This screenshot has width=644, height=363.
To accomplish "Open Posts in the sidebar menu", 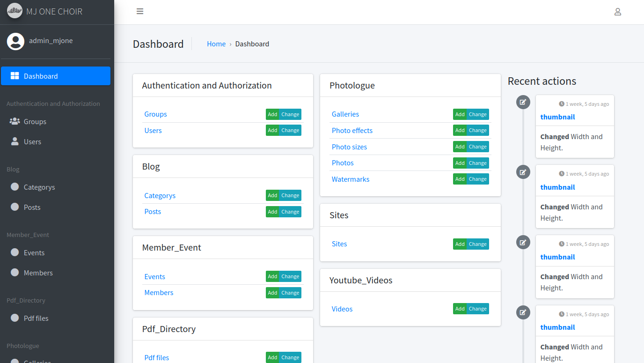I will point(32,207).
